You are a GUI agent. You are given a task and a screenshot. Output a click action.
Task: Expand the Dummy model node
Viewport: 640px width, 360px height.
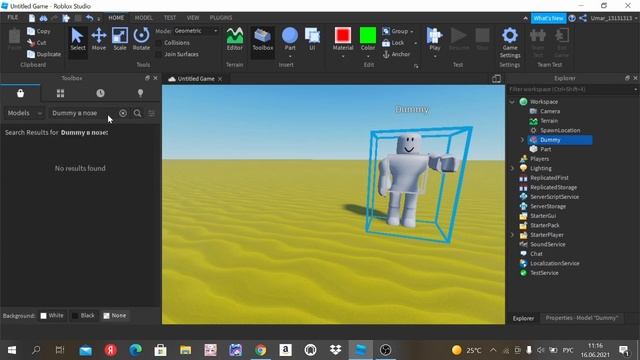click(x=522, y=140)
